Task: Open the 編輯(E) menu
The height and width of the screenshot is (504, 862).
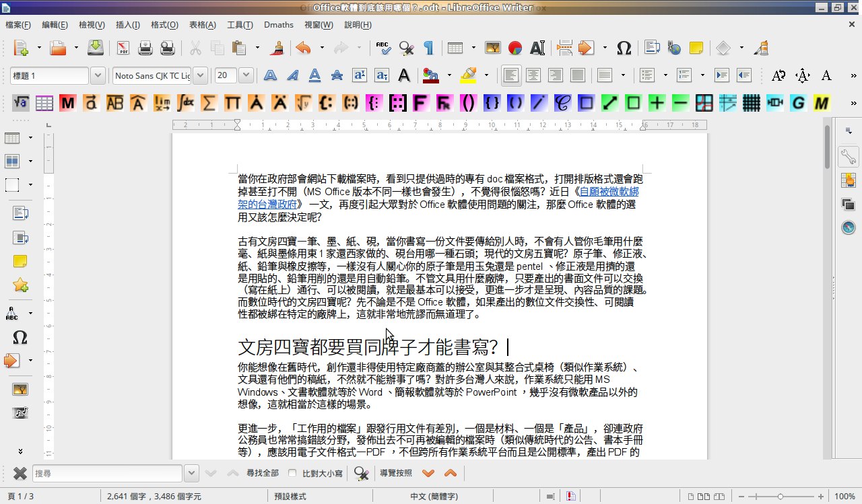Action: [55, 25]
